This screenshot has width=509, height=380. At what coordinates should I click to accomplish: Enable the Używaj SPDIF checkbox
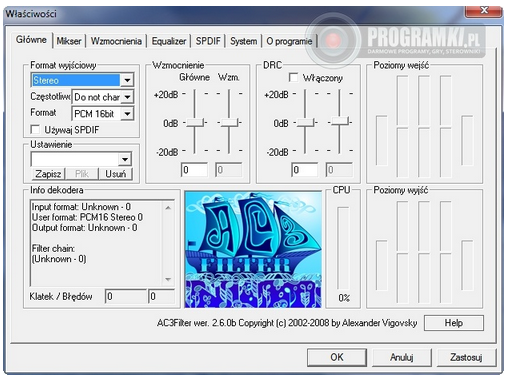(35, 129)
